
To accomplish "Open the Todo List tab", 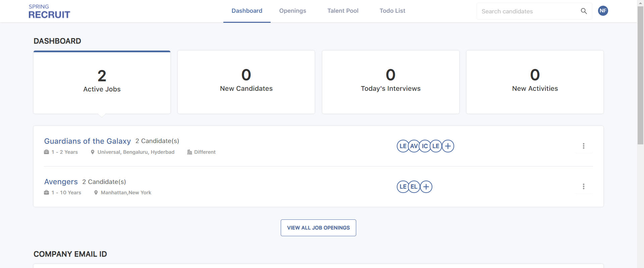I will tap(392, 11).
